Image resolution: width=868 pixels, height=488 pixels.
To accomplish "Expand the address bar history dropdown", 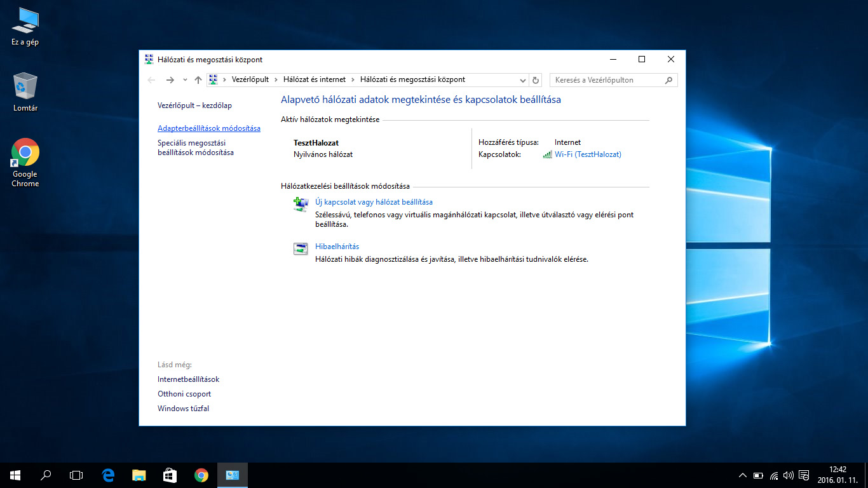I will coord(523,80).
